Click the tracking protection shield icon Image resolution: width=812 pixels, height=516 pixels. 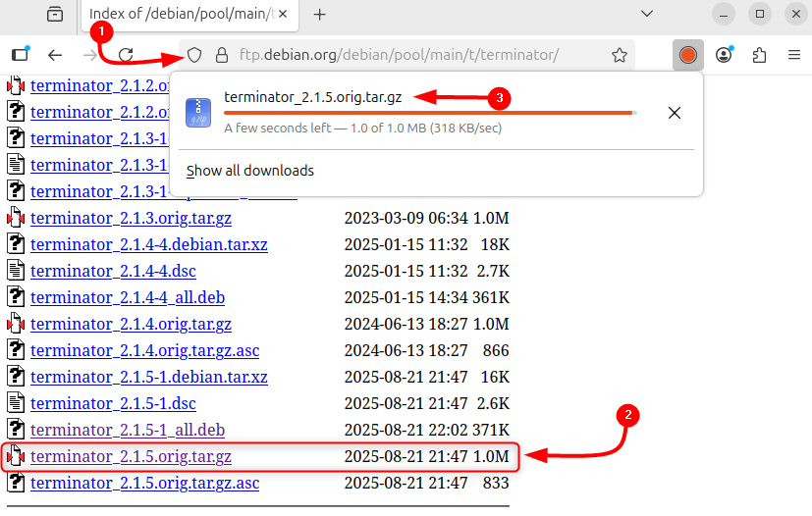coord(194,55)
